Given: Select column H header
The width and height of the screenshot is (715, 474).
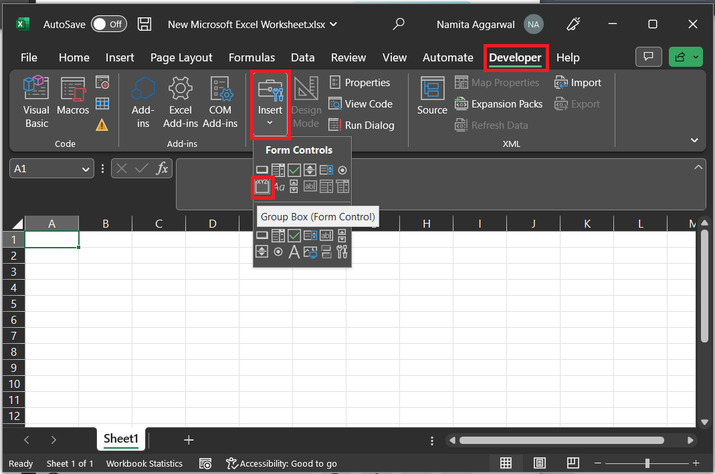Looking at the screenshot, I should (426, 224).
